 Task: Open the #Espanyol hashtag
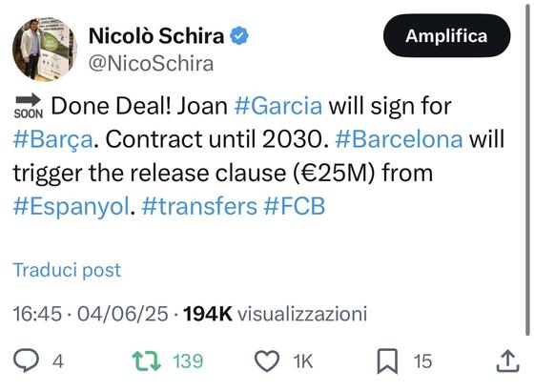click(x=72, y=206)
